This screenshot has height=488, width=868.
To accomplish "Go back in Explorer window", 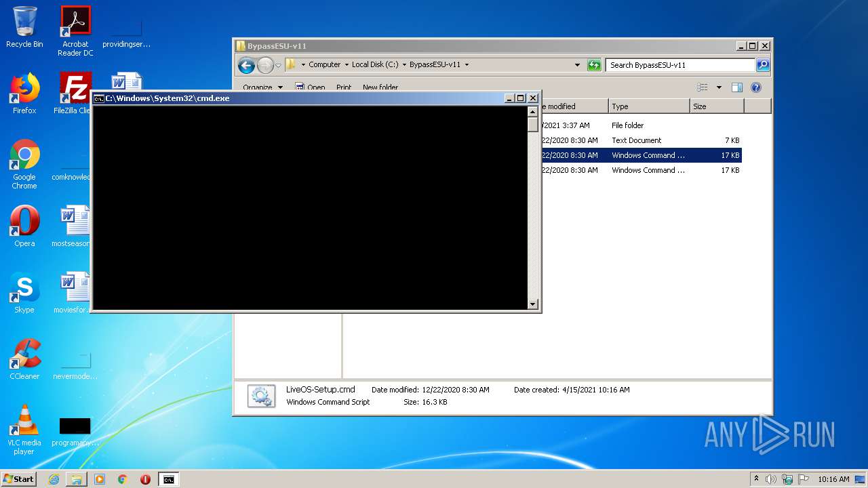I will pyautogui.click(x=246, y=65).
